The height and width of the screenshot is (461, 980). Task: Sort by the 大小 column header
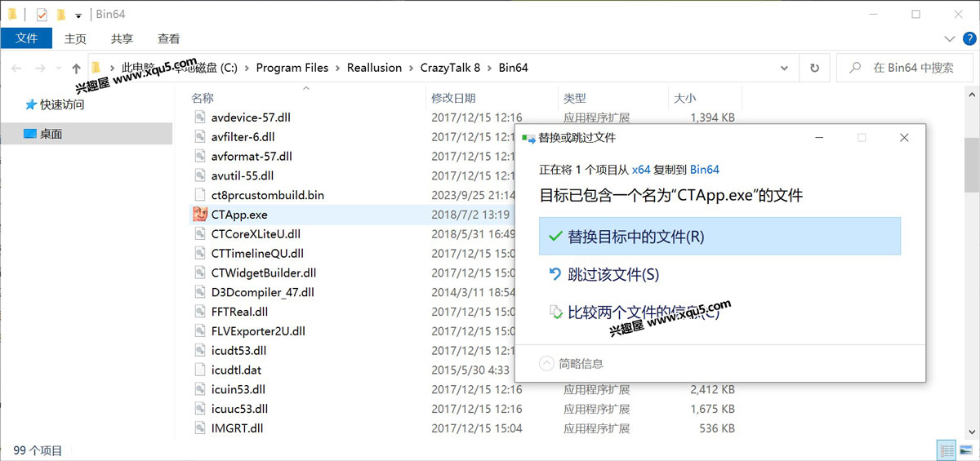click(x=684, y=98)
